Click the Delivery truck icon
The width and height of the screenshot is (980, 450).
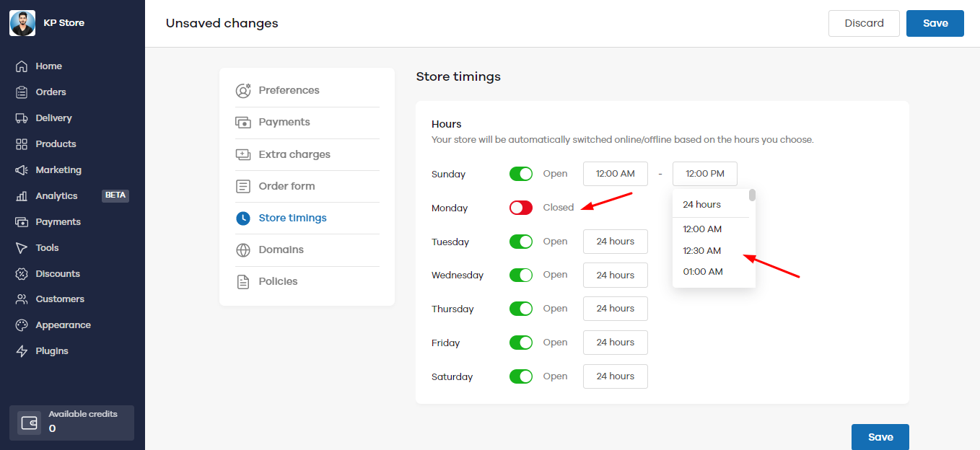22,118
